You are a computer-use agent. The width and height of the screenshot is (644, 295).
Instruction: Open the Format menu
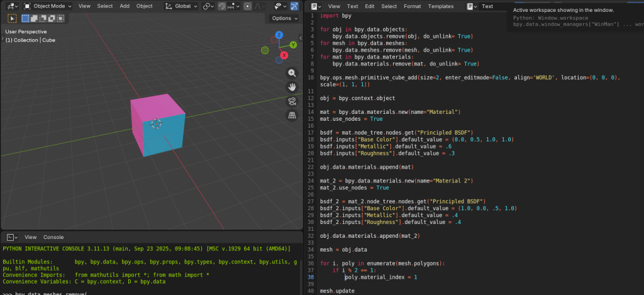413,6
